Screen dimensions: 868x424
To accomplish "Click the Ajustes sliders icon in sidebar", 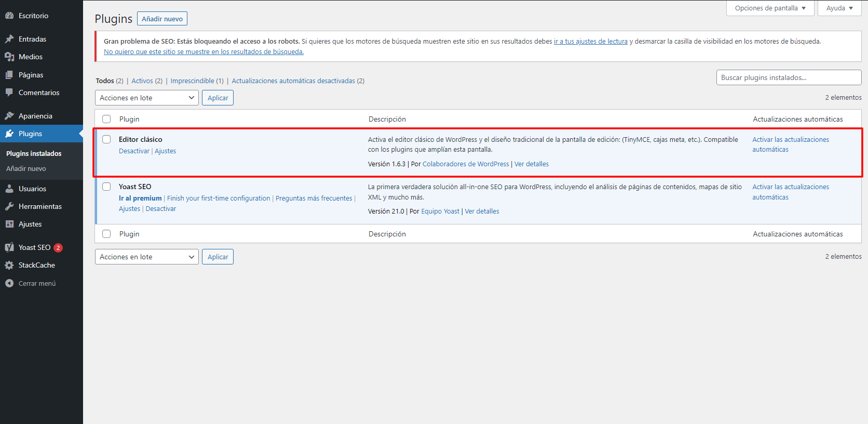I will coord(9,224).
